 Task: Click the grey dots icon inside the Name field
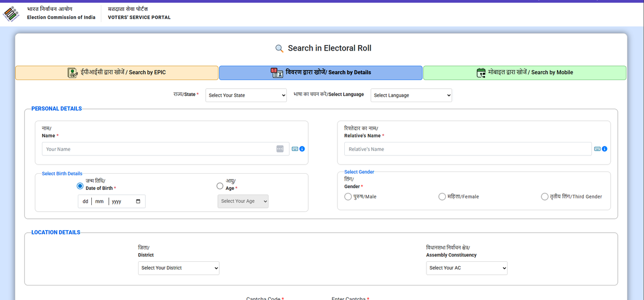tap(280, 149)
